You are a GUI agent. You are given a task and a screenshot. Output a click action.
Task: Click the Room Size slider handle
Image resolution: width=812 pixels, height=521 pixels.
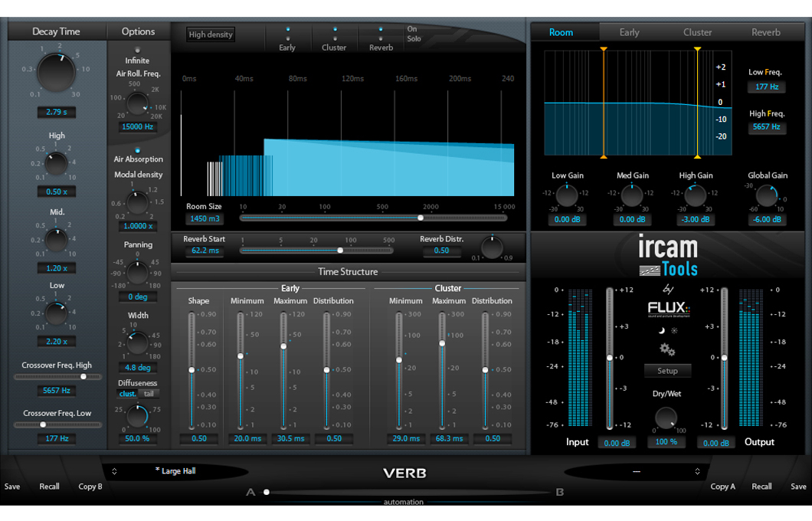(x=420, y=218)
